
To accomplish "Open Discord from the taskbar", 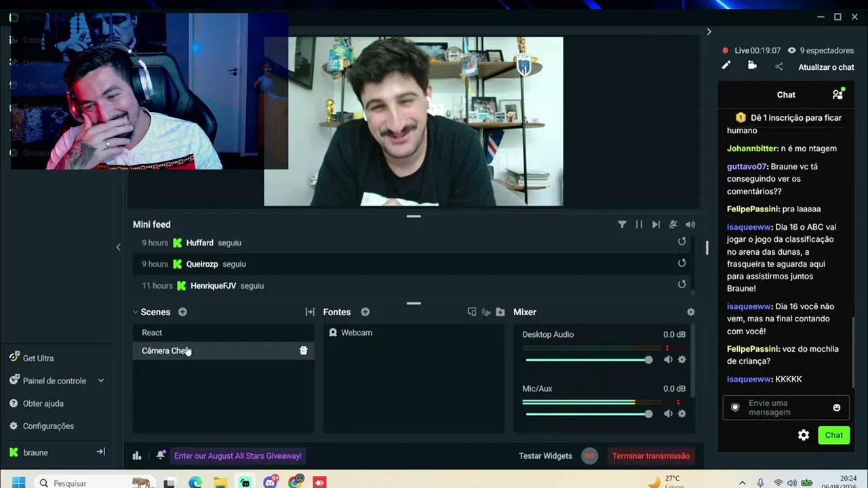I will (271, 483).
